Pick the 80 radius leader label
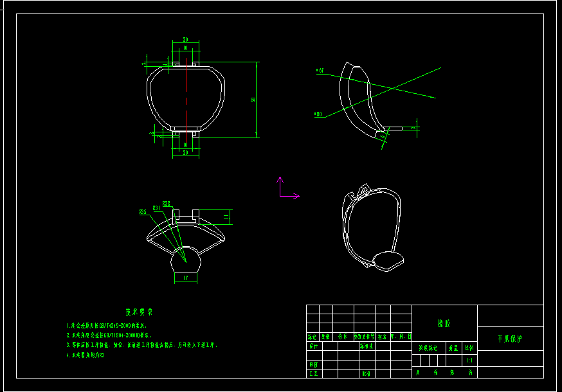This screenshot has width=562, height=392. click(318, 114)
